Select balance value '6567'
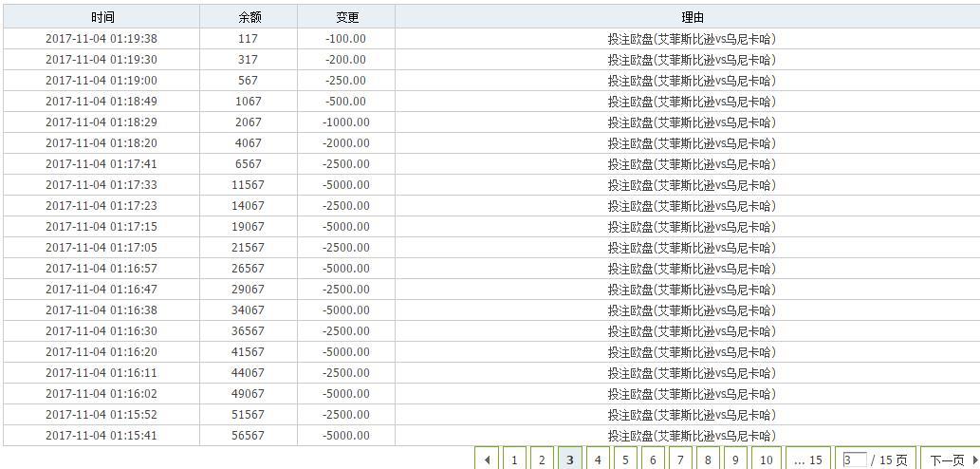This screenshot has width=980, height=469. 249,164
